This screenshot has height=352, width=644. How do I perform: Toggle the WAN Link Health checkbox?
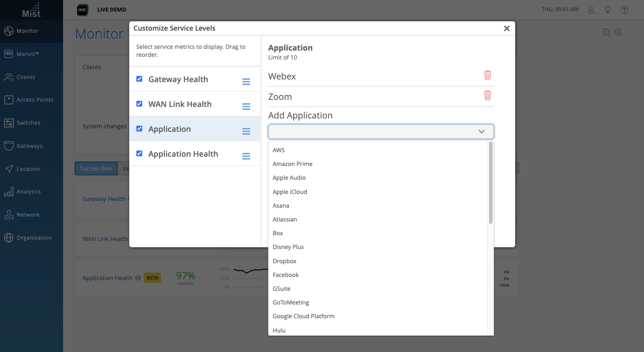coord(139,104)
